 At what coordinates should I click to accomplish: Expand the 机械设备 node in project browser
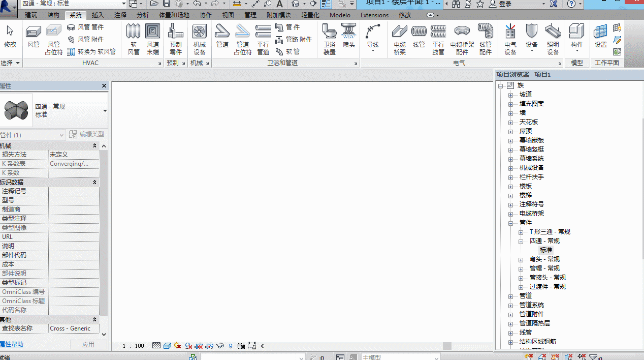click(510, 168)
